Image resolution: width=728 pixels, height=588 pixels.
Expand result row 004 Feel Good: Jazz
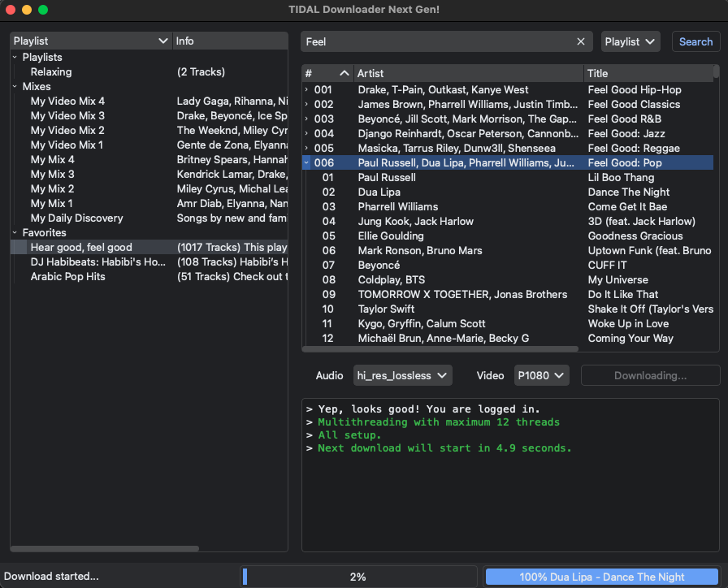click(306, 134)
